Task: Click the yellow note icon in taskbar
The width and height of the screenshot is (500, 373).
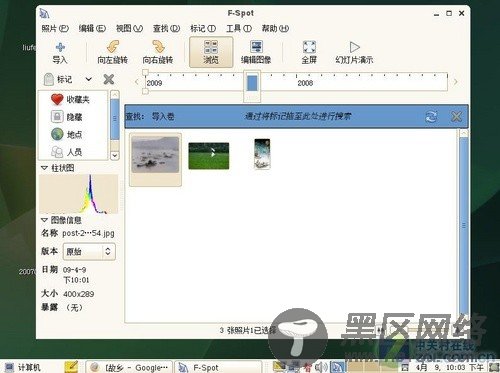Action: pyautogui.click(x=71, y=367)
